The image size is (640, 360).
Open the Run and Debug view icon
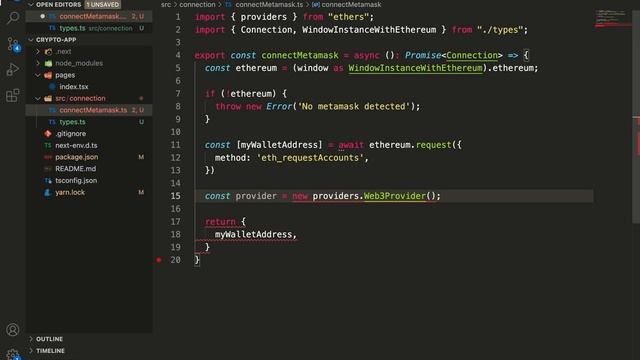click(13, 70)
